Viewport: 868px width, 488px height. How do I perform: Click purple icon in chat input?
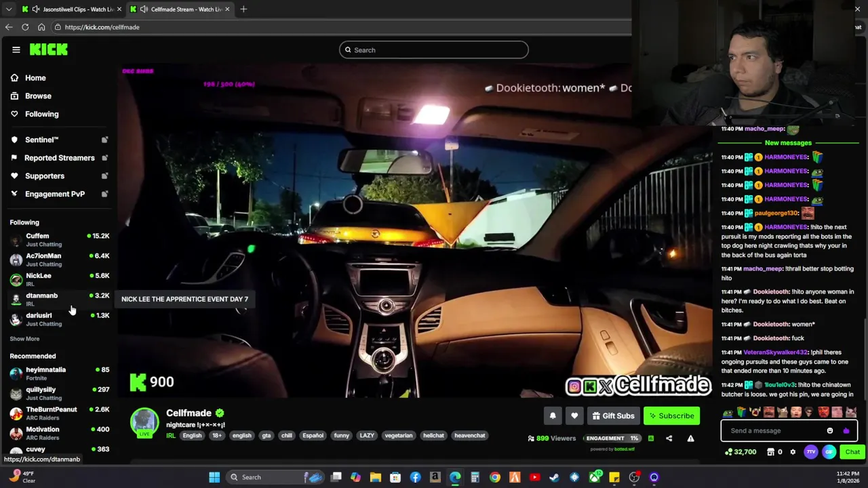pos(846,431)
